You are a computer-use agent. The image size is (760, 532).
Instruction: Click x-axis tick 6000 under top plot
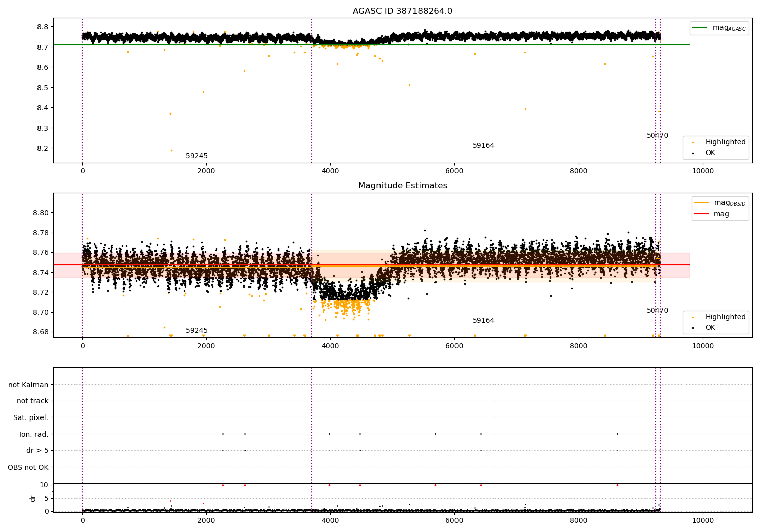[x=454, y=171]
